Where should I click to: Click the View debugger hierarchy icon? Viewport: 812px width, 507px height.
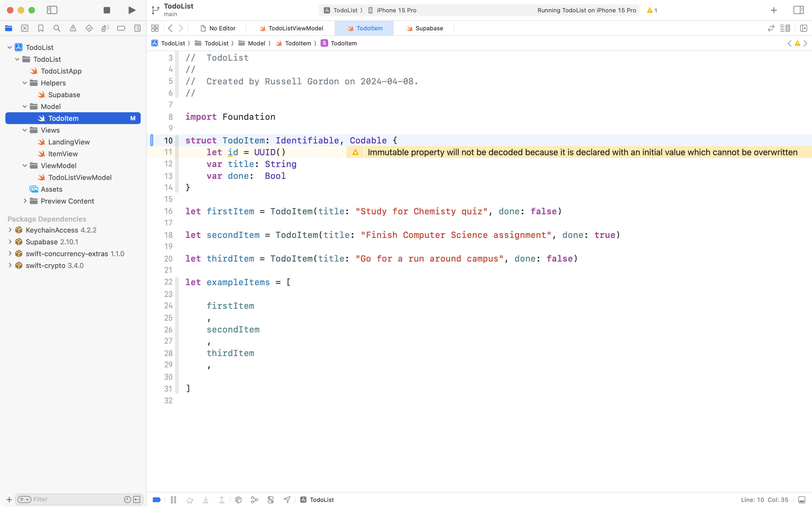238,499
